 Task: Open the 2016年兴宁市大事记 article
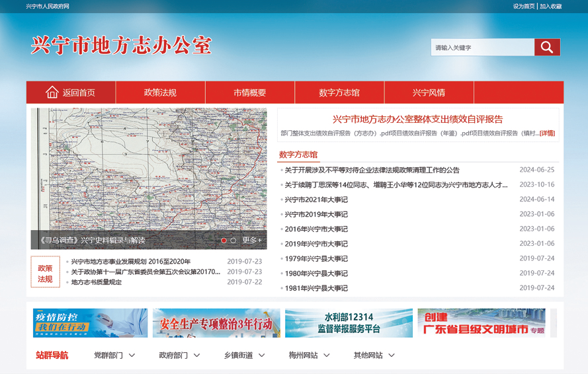[x=316, y=229]
